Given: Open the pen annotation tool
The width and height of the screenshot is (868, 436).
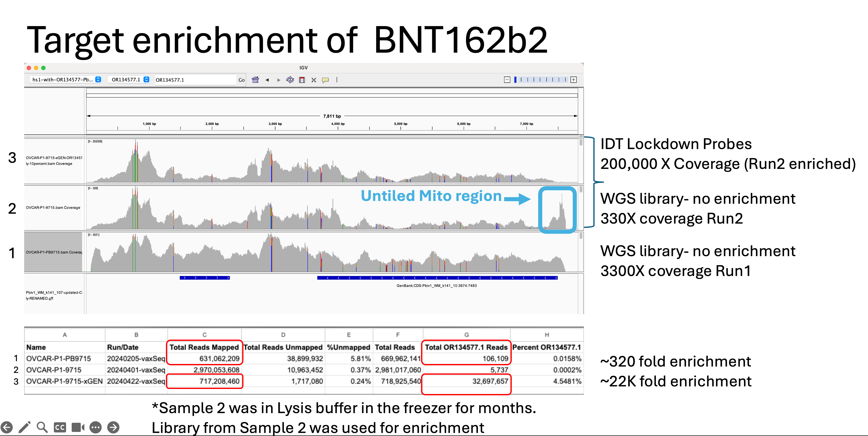Looking at the screenshot, I should 24,427.
